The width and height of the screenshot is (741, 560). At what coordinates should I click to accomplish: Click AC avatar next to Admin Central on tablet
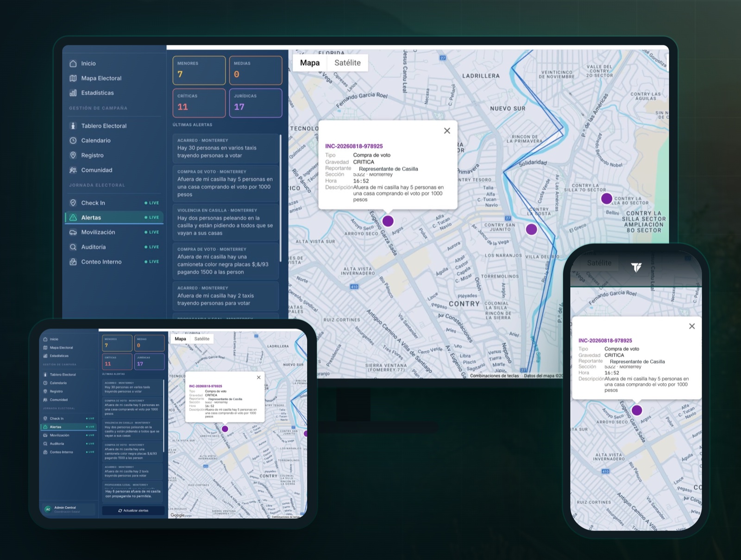pyautogui.click(x=48, y=509)
